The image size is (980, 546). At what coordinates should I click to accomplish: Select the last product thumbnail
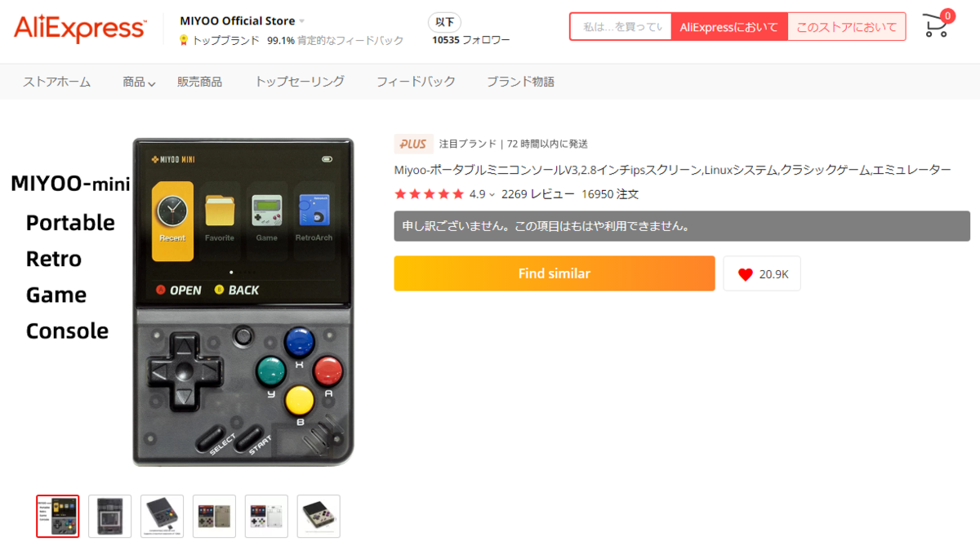point(318,516)
